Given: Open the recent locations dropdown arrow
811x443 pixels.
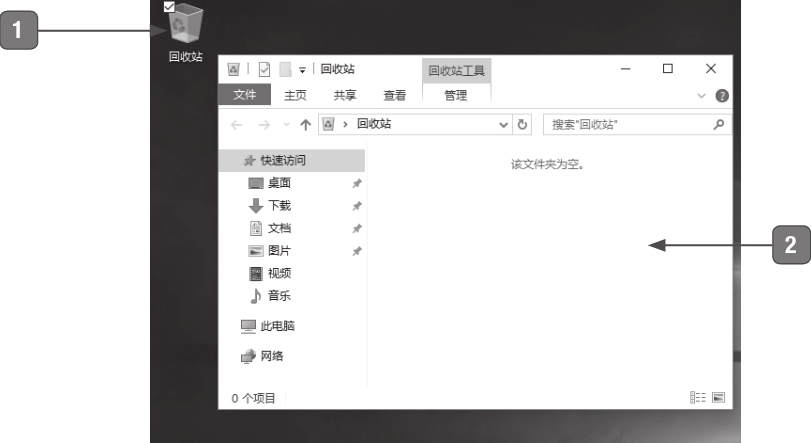Looking at the screenshot, I should point(286,124).
